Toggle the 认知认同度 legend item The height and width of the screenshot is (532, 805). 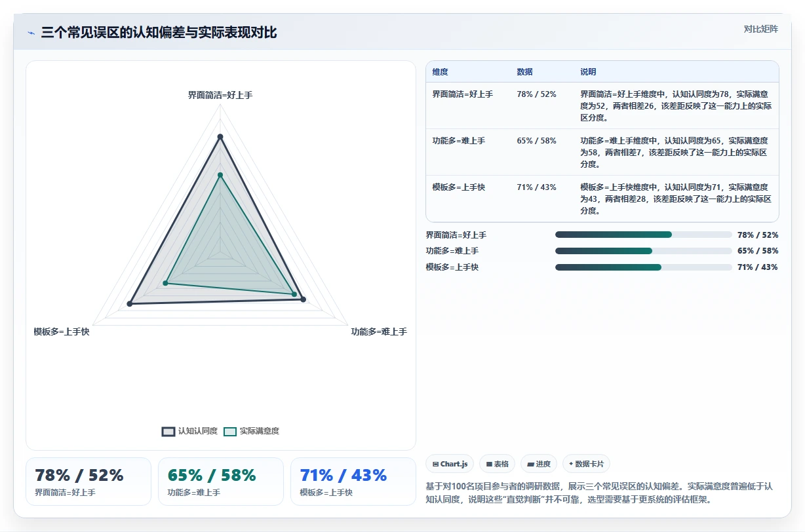pyautogui.click(x=189, y=431)
